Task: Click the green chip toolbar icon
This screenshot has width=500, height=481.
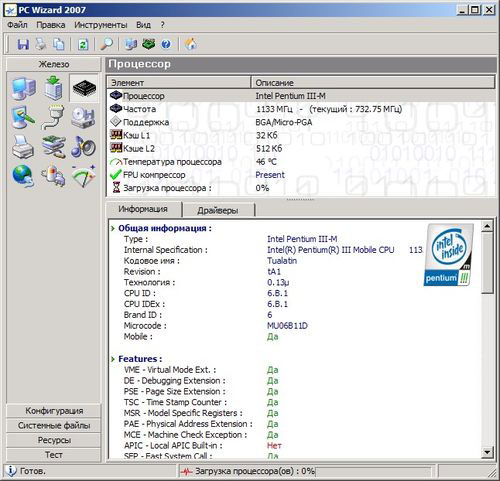Action: pos(149,44)
